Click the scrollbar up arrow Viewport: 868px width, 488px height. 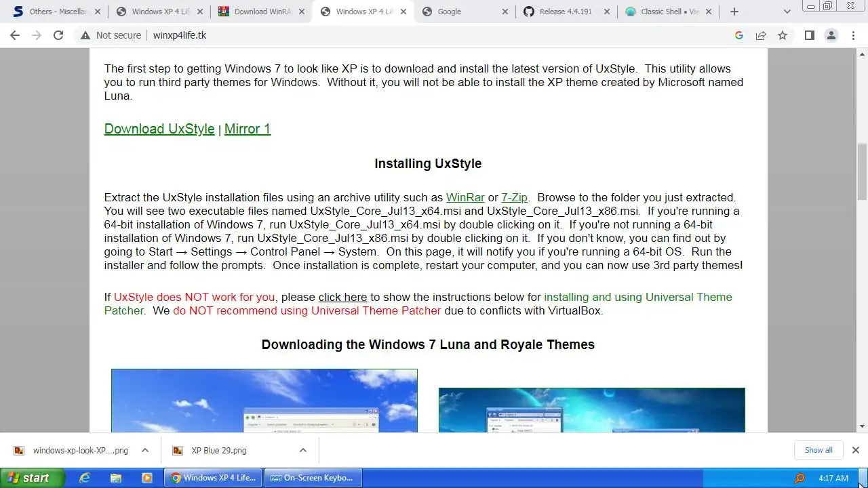click(862, 54)
